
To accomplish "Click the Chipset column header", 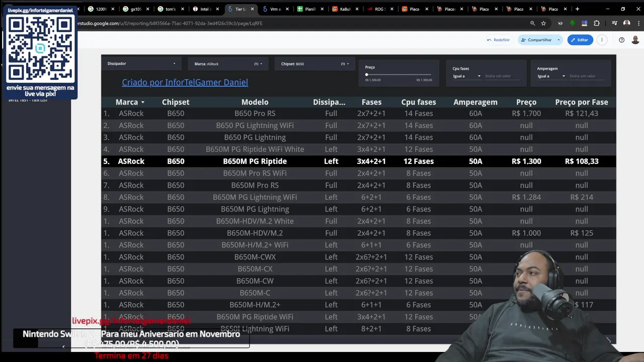I will click(176, 102).
